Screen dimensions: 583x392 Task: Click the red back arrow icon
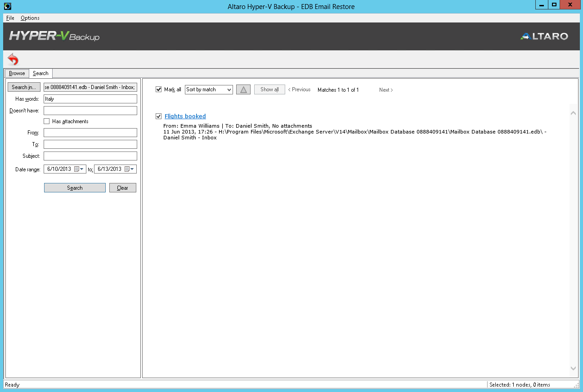tap(13, 59)
